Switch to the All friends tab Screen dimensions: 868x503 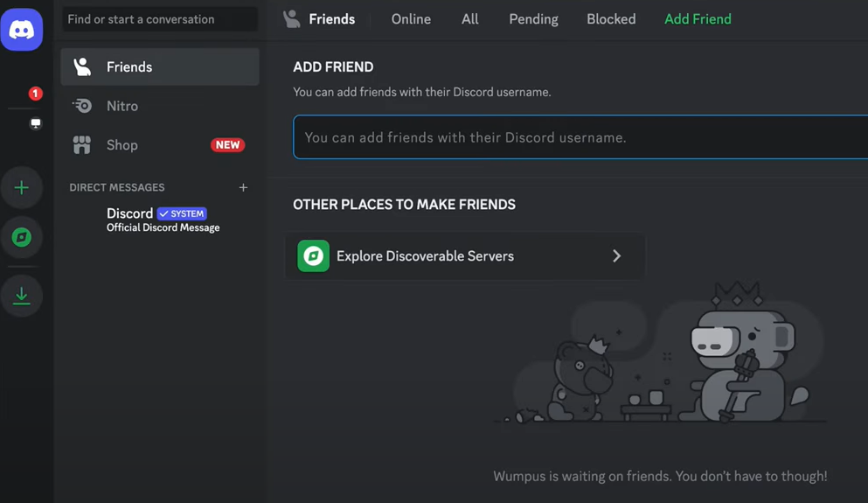(x=470, y=19)
